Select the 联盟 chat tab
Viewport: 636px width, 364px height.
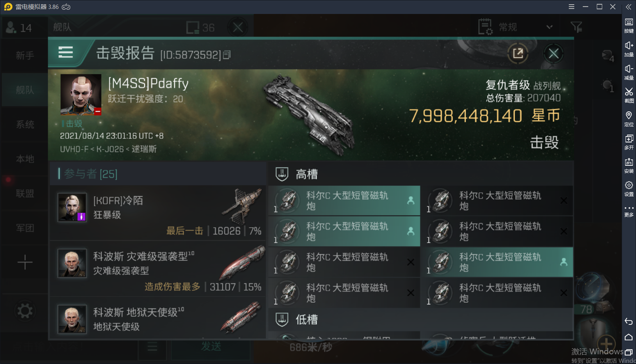(25, 193)
